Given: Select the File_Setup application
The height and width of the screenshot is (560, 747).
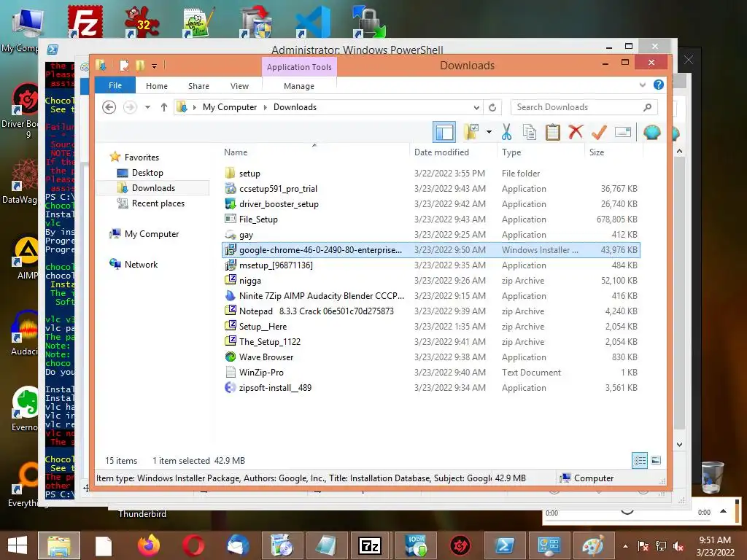Looking at the screenshot, I should click(431, 219).
